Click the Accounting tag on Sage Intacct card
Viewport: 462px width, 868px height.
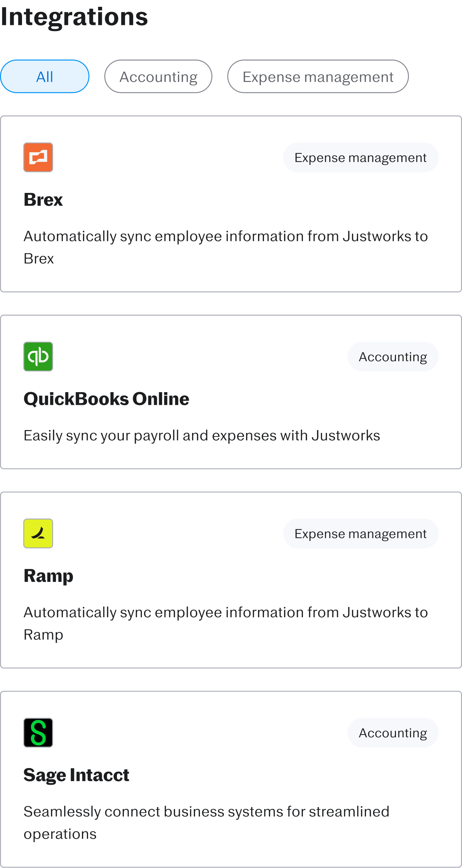click(x=393, y=732)
